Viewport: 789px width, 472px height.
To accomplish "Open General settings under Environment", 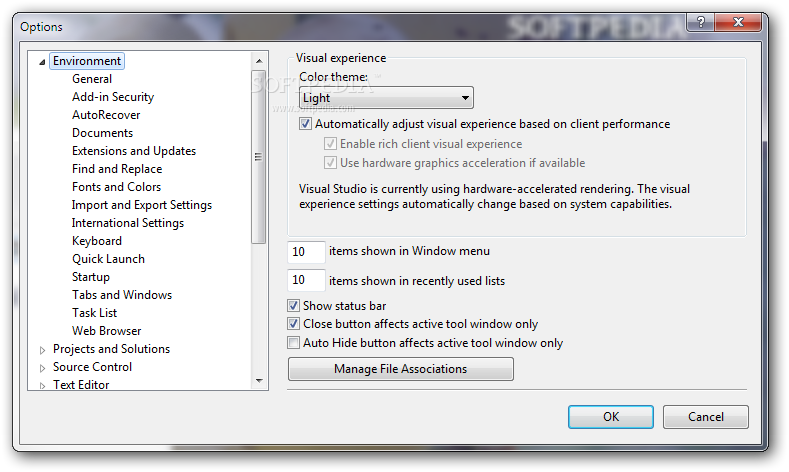I will coord(92,79).
